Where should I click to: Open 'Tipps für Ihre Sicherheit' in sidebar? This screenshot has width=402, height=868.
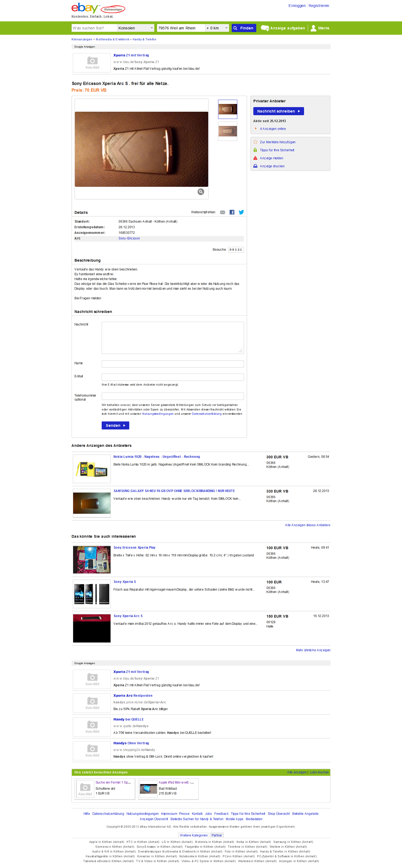(277, 150)
